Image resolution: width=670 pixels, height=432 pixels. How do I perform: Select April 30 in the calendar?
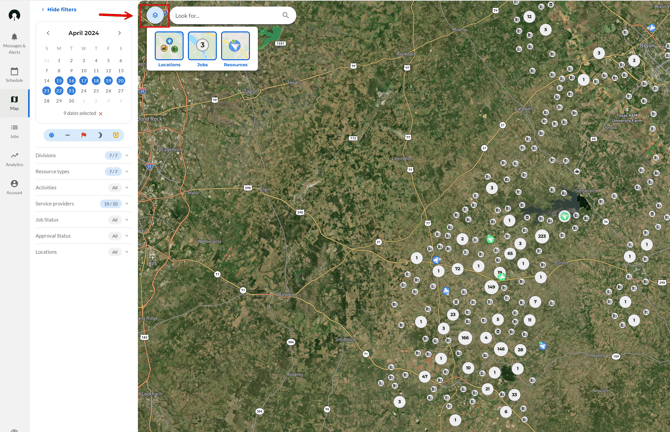pyautogui.click(x=71, y=101)
